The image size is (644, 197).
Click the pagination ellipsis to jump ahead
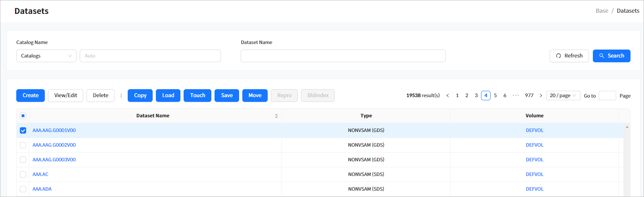point(516,96)
